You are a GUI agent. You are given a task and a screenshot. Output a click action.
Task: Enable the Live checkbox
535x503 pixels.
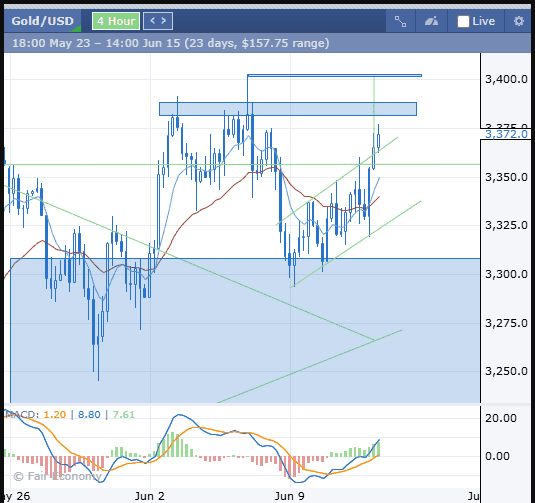coord(463,21)
